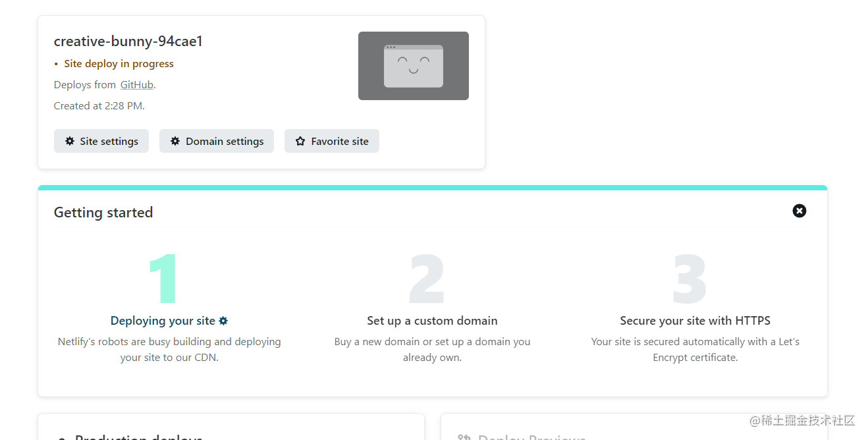This screenshot has width=868, height=440.
Task: Click the Created at 2:28 PM text
Action: [99, 106]
